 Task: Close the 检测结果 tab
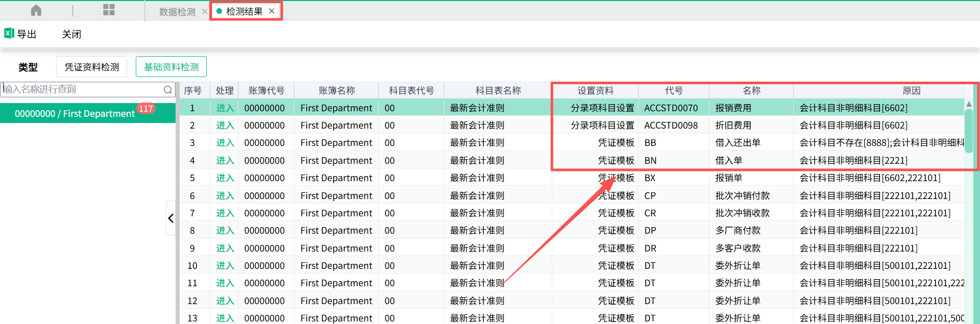pos(272,11)
